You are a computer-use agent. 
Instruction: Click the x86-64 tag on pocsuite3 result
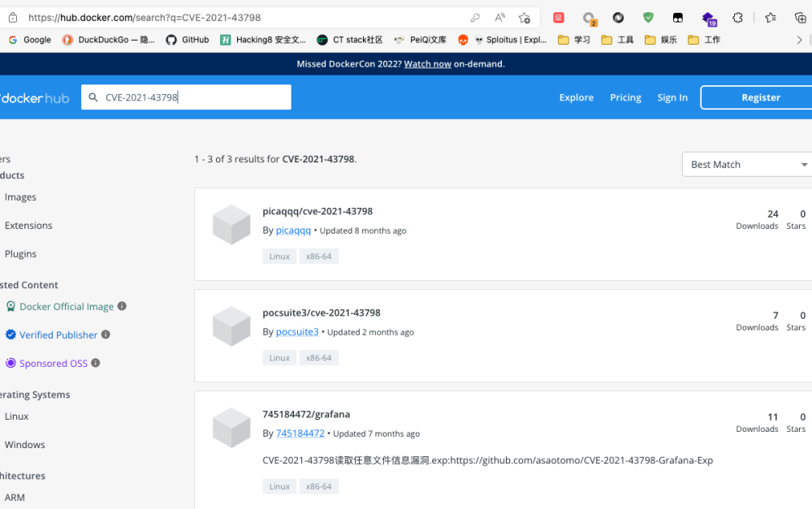point(318,358)
